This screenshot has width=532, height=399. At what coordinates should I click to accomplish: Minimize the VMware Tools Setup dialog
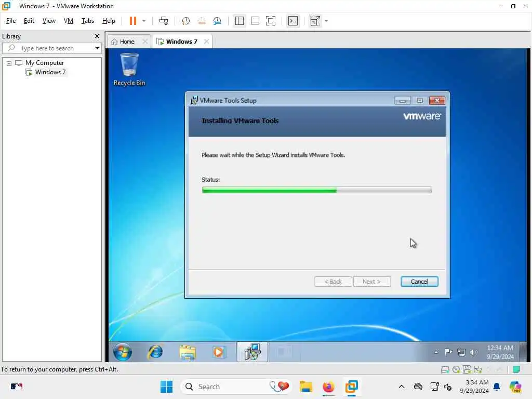403,101
